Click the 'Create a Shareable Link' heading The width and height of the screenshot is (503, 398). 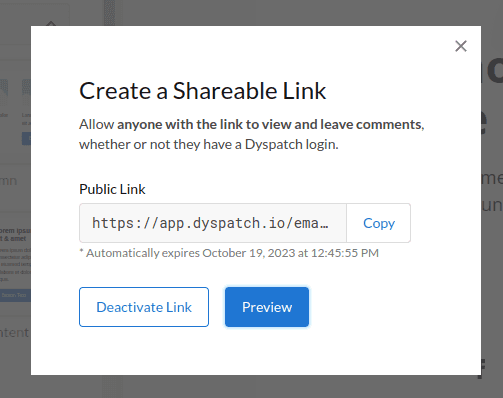(203, 91)
